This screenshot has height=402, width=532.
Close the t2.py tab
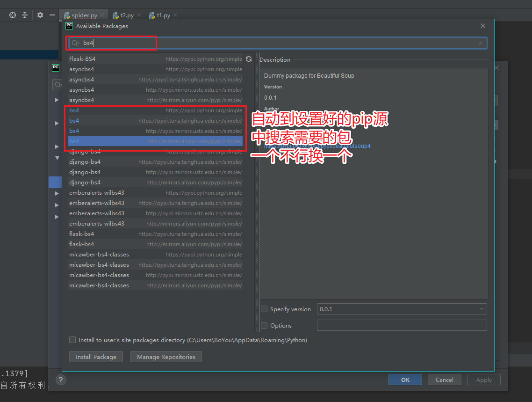point(139,15)
